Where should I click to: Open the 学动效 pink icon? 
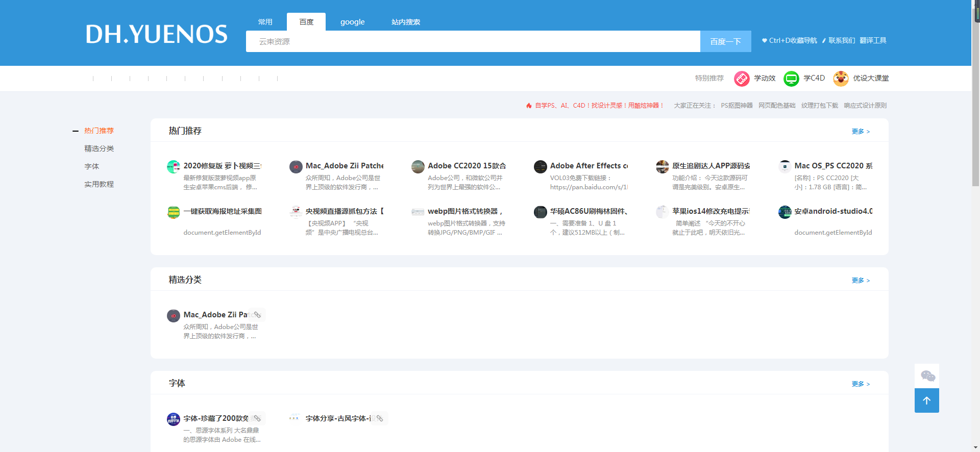742,79
